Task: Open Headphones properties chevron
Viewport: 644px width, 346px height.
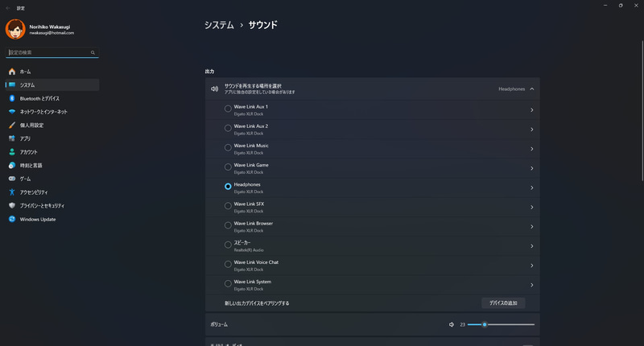Action: pos(532,187)
